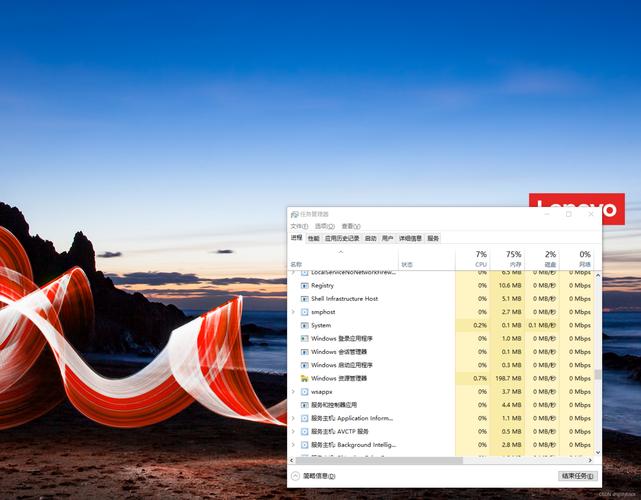The height and width of the screenshot is (500, 641).
Task: Expand the smphost process group
Action: 293,312
